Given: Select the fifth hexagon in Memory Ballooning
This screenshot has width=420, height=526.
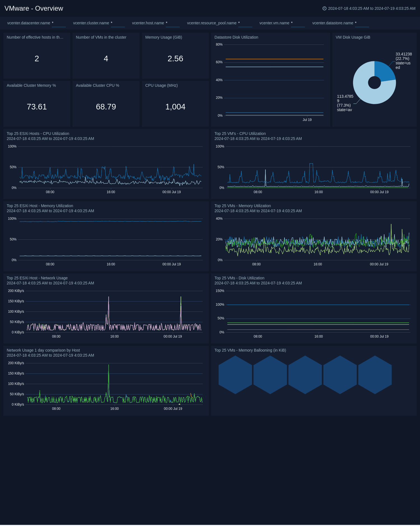Looking at the screenshot, I should [375, 375].
